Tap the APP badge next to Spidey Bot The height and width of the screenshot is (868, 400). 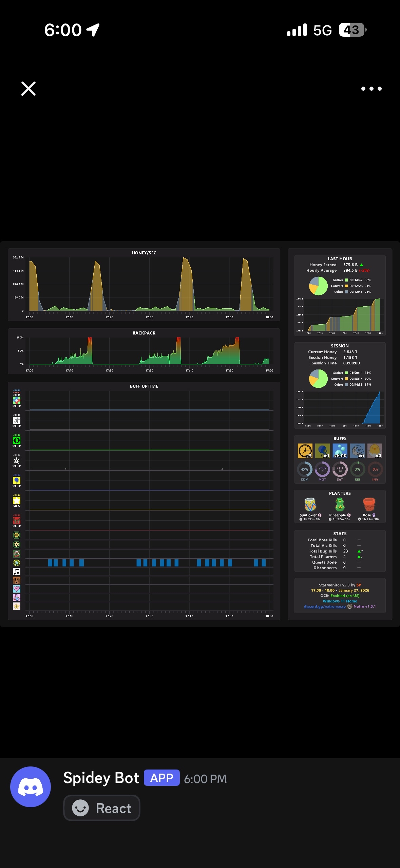161,778
